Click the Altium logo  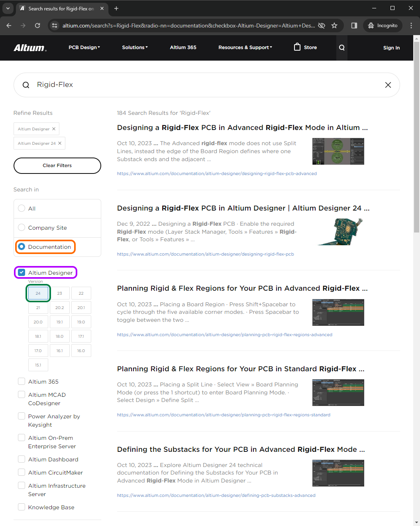tap(30, 48)
